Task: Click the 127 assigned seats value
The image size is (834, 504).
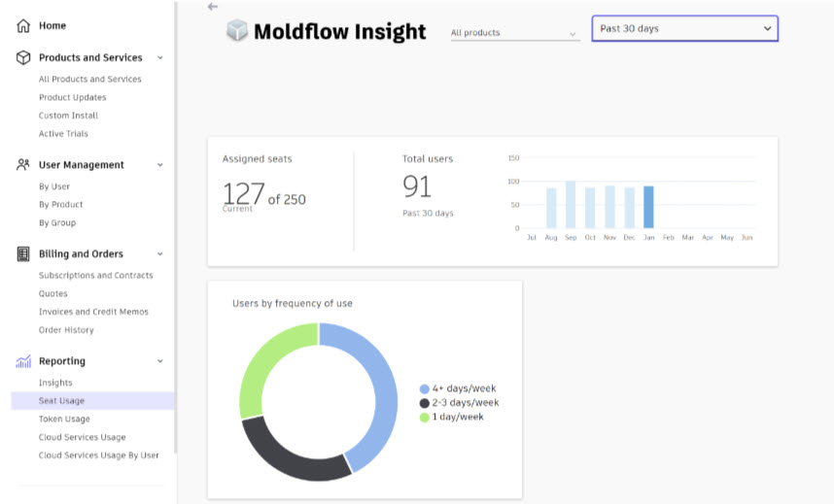Action: (x=243, y=193)
